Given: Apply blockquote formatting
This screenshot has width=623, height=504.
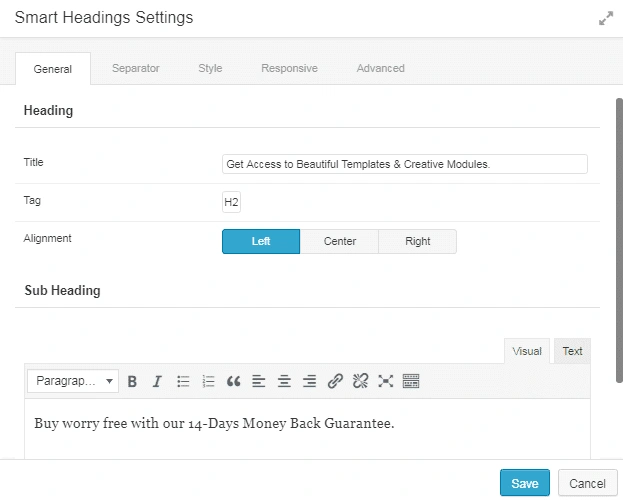Looking at the screenshot, I should 234,381.
